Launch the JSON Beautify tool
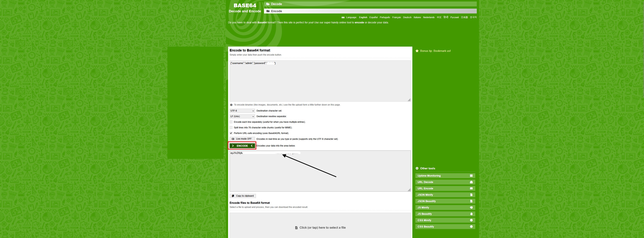 click(x=445, y=201)
